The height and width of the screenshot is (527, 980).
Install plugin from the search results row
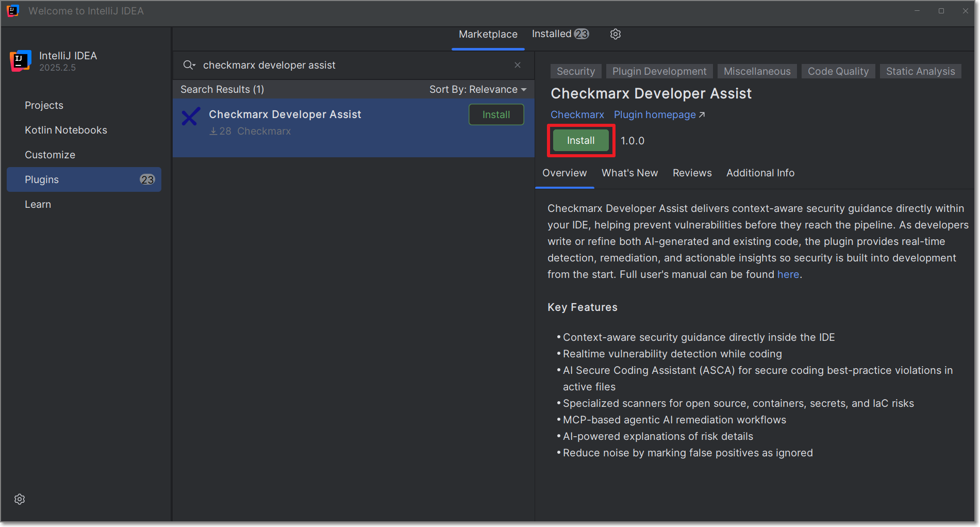(x=496, y=114)
